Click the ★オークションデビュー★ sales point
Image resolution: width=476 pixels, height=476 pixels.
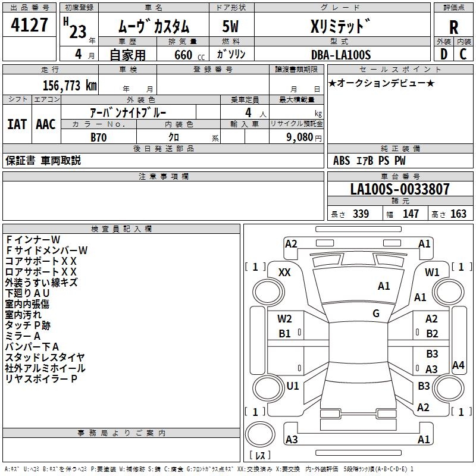pyautogui.click(x=381, y=83)
